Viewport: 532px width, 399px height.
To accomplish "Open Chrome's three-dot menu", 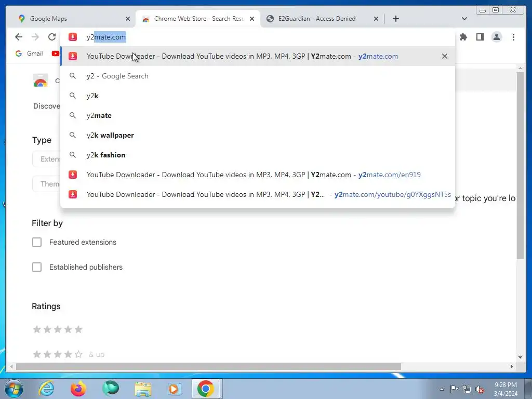I will pos(513,37).
